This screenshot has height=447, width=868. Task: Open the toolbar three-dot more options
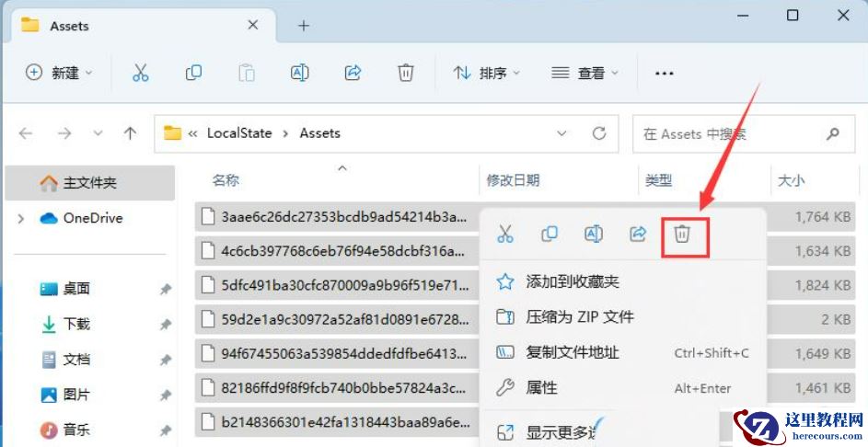coord(664,73)
